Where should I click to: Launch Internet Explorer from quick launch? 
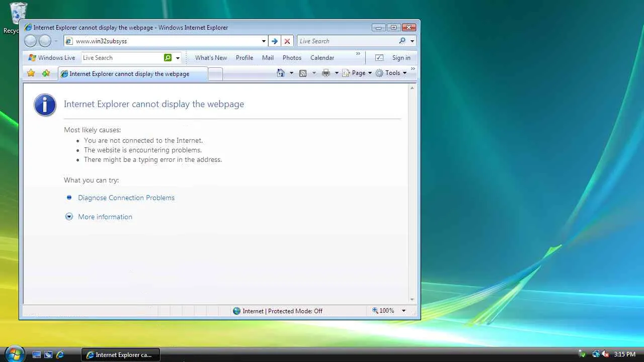coord(60,354)
